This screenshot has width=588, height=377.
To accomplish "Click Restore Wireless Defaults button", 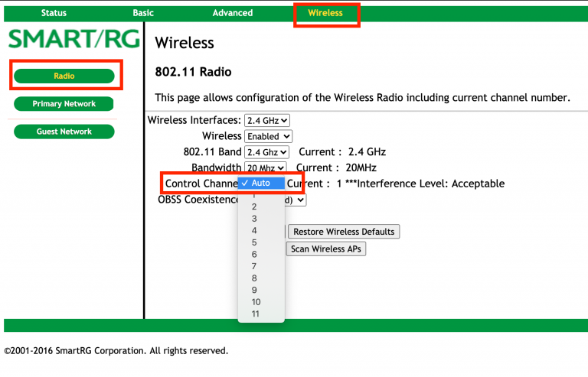I will [344, 232].
